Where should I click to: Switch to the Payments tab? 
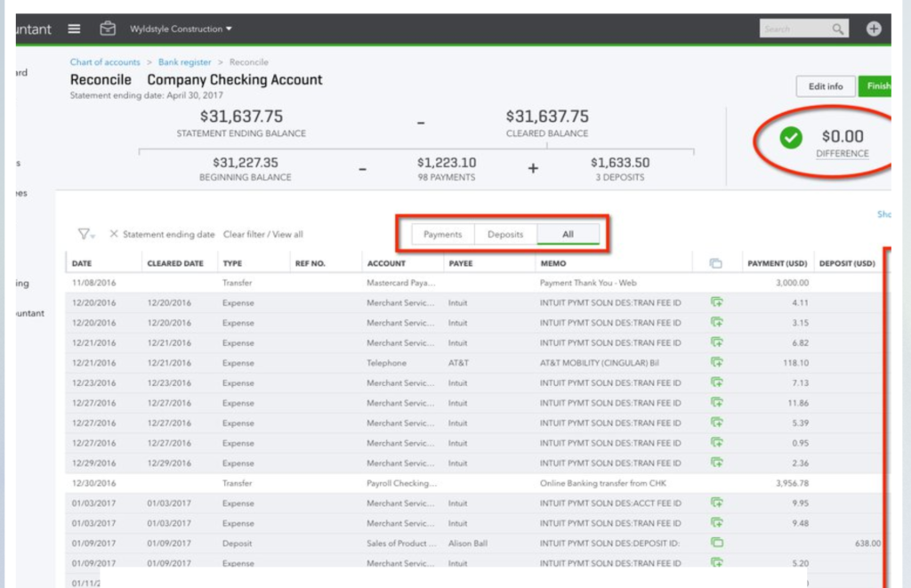[x=442, y=235]
